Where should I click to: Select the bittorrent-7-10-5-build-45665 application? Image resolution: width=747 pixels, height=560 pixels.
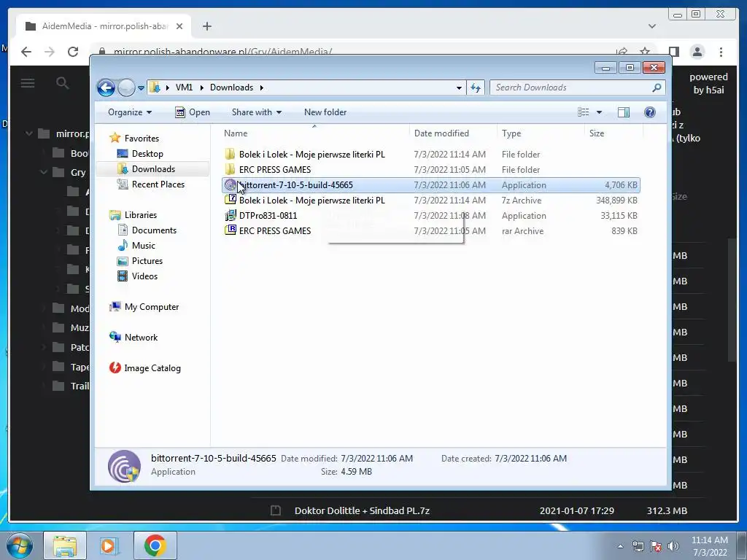coord(430,184)
